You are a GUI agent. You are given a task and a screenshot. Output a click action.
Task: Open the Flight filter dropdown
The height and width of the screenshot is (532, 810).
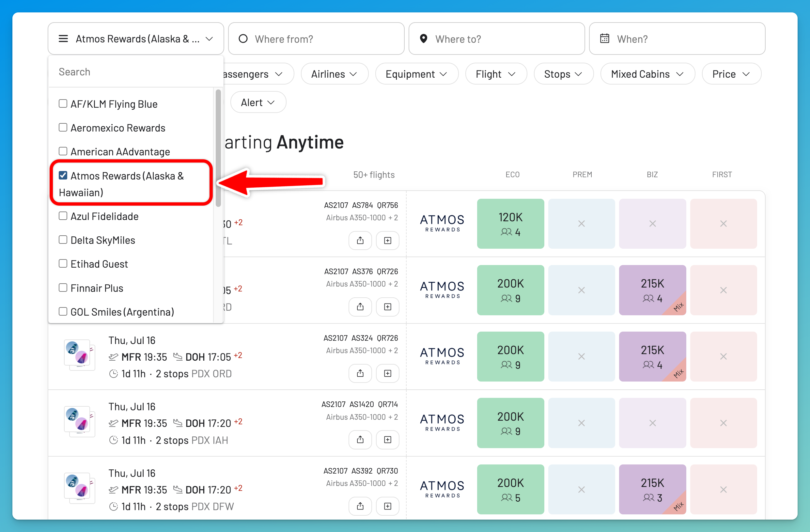coord(496,74)
